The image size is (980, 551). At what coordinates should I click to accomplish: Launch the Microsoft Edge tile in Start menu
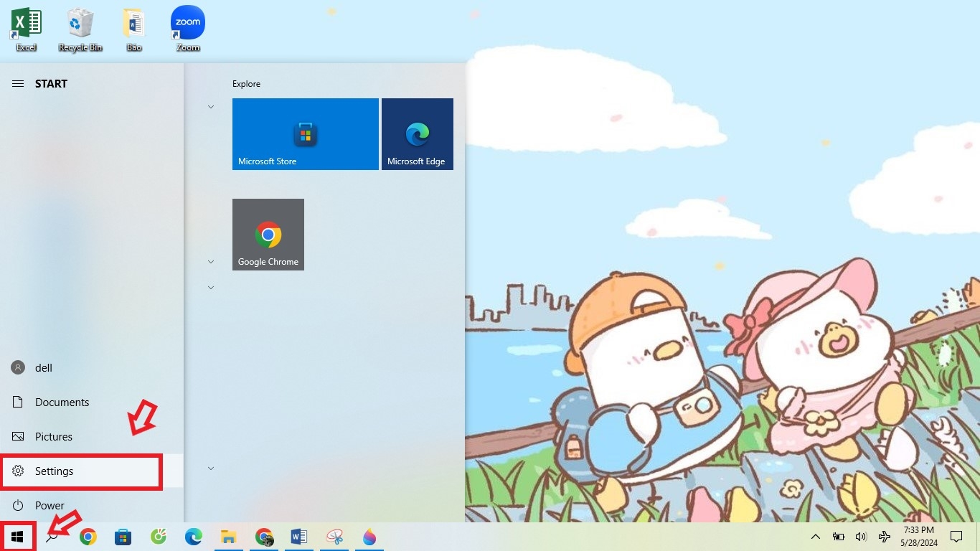coord(417,134)
